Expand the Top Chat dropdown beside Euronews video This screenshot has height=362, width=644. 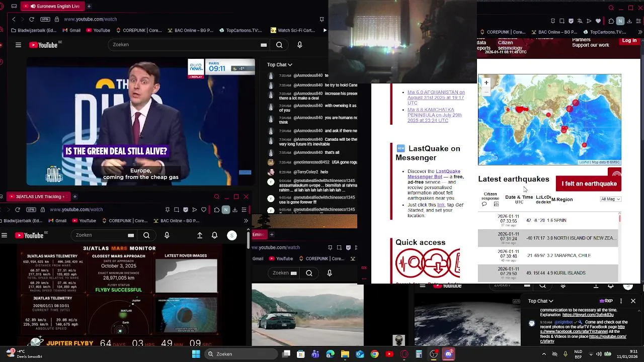[280, 64]
